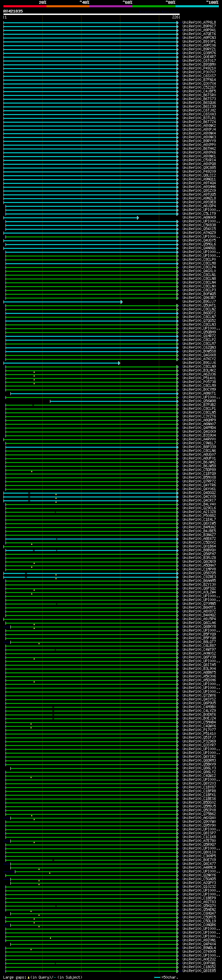Select UniRef100_Q7QG52 label
The width and height of the screenshot is (222, 980).
tap(199, 321)
